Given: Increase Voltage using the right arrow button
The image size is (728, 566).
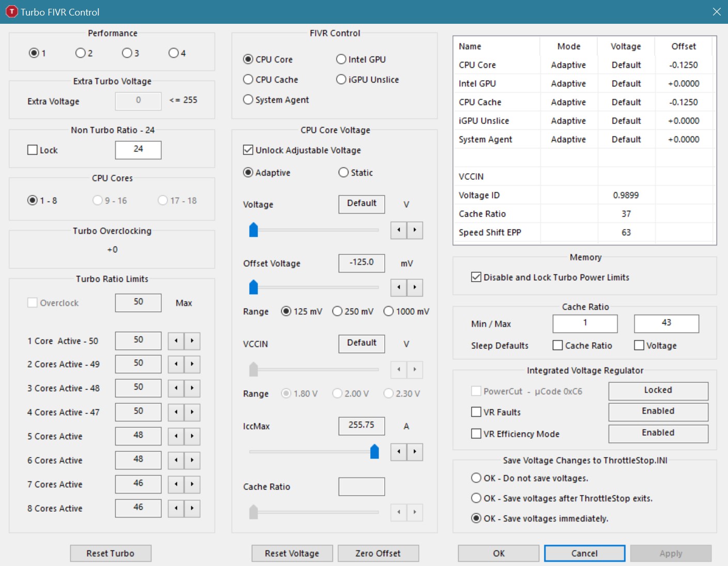Looking at the screenshot, I should [415, 230].
